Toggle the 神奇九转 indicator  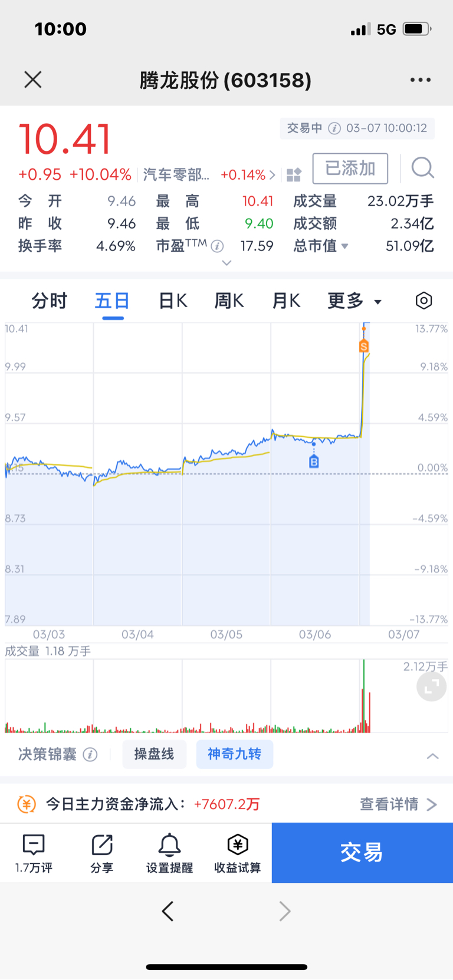tap(234, 754)
